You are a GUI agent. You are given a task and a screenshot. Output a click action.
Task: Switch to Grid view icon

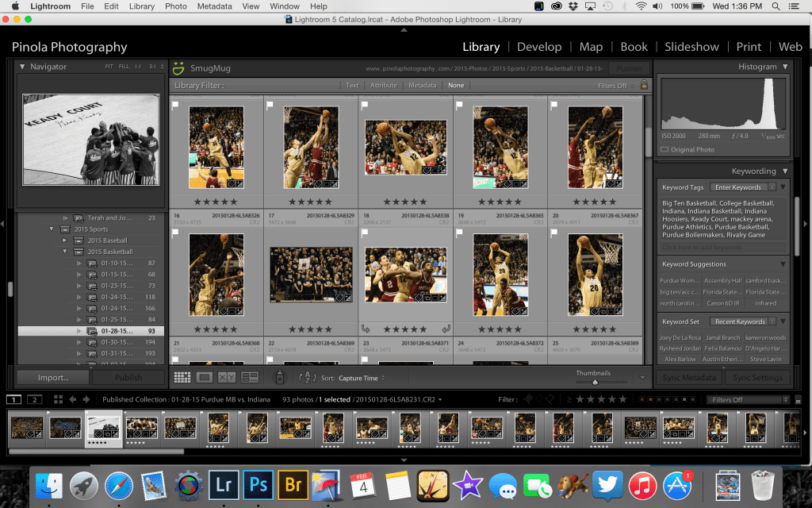click(x=182, y=378)
